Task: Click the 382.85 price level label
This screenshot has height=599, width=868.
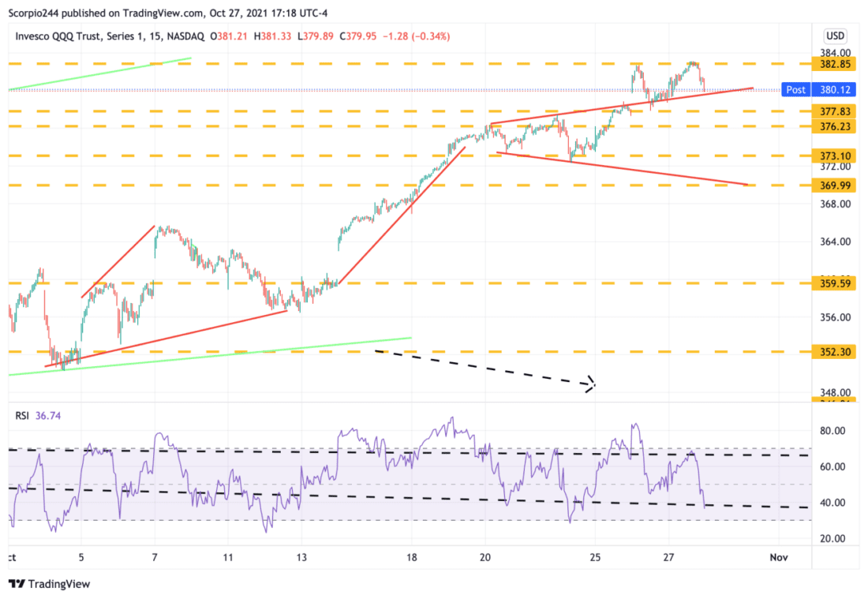Action: tap(835, 64)
